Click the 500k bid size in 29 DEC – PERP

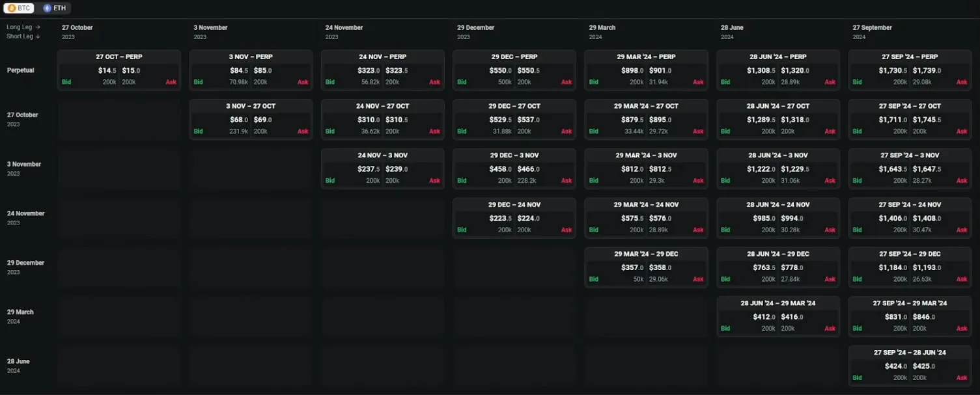(505, 83)
